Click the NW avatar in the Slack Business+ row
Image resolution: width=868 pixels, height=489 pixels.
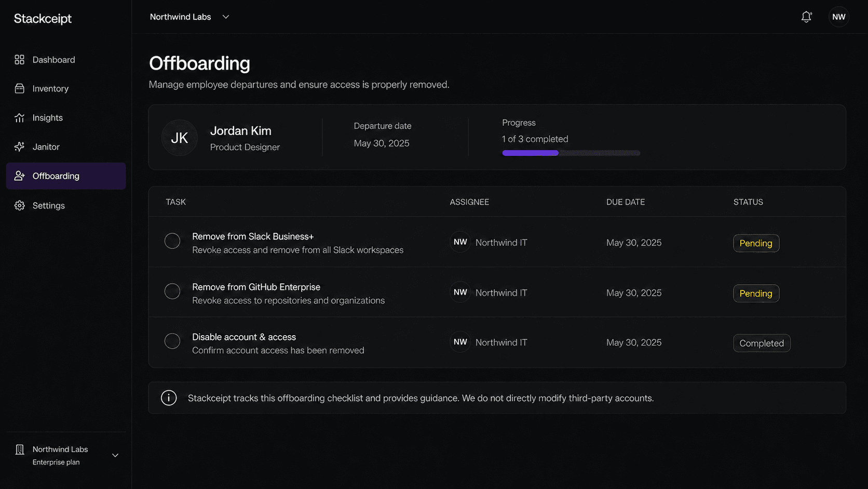click(460, 242)
